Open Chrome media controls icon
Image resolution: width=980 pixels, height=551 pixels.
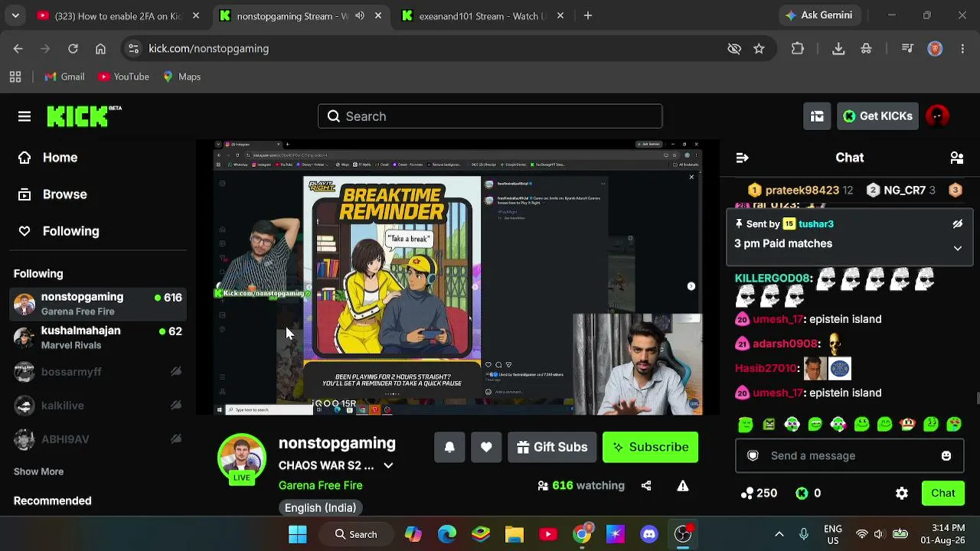pos(907,48)
